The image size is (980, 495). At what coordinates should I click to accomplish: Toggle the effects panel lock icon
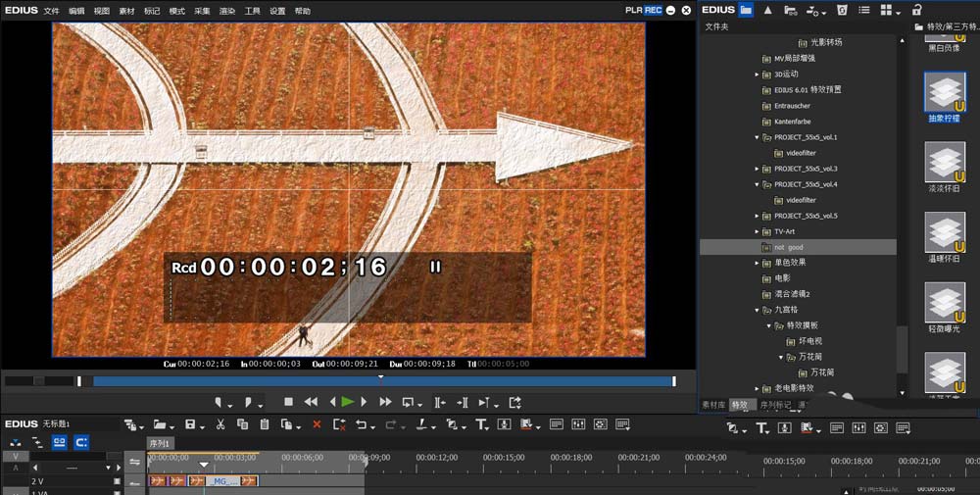pyautogui.click(x=917, y=10)
